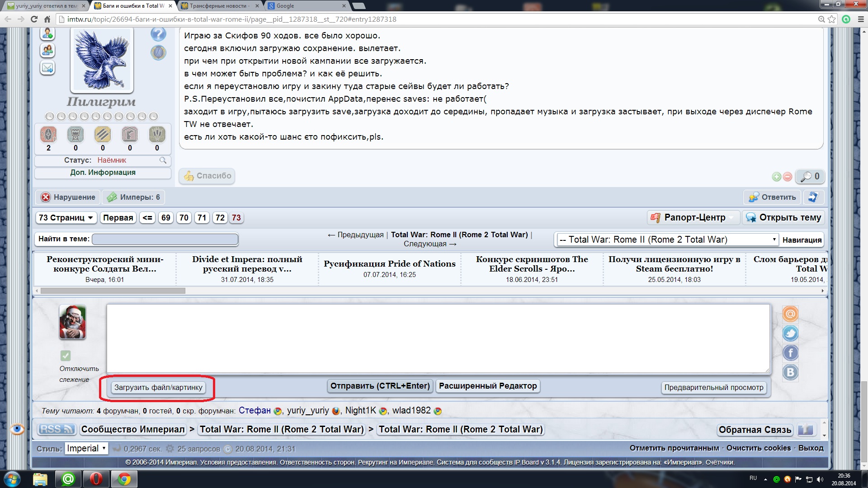
Task: Click Очистить cookies link
Action: point(759,448)
